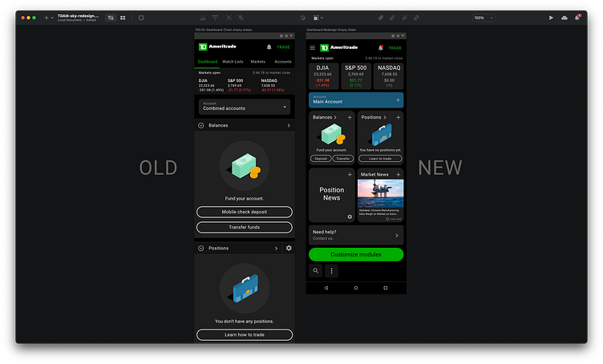Tap Android back navigation triangle

click(326, 288)
